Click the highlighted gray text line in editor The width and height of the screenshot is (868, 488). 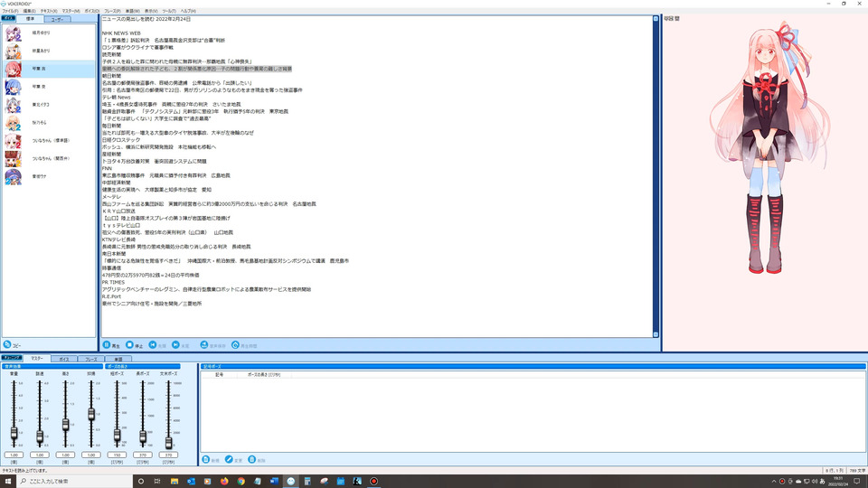pyautogui.click(x=196, y=69)
